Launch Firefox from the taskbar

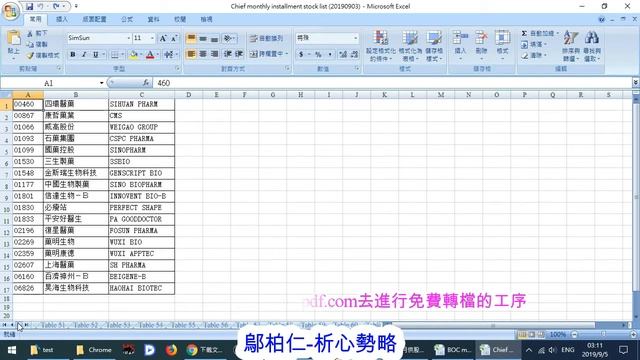pos(171,350)
